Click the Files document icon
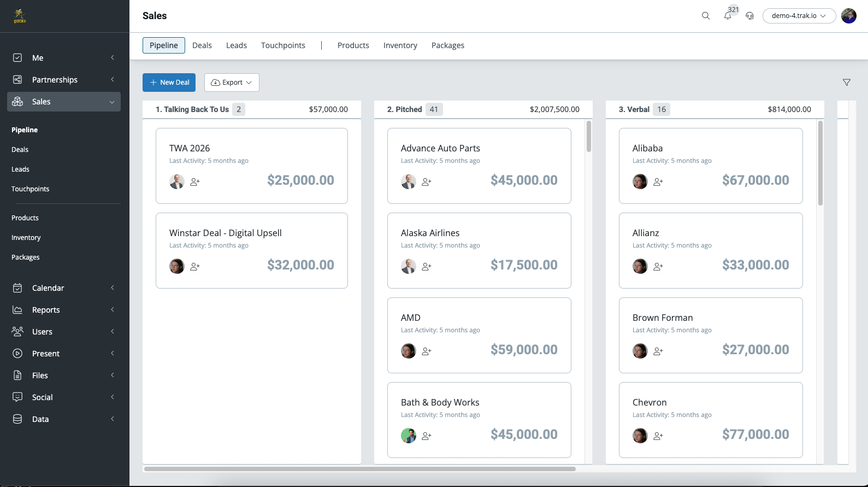Viewport: 868px width, 487px height. point(17,375)
